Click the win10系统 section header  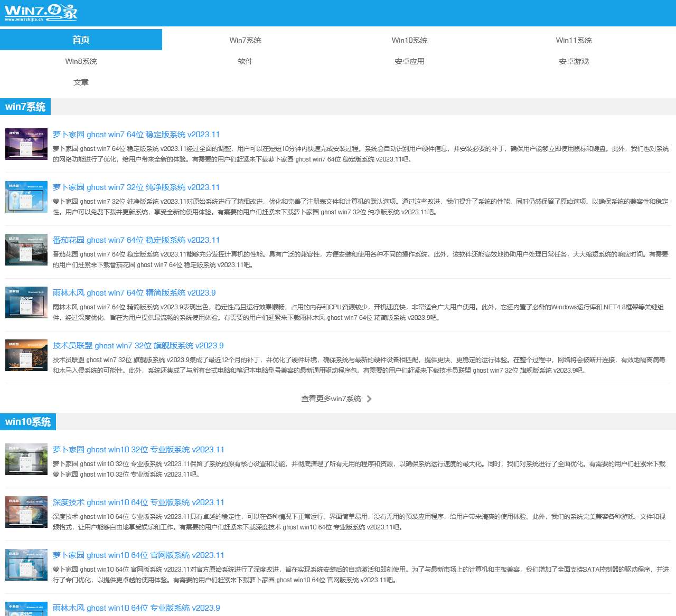coord(28,422)
